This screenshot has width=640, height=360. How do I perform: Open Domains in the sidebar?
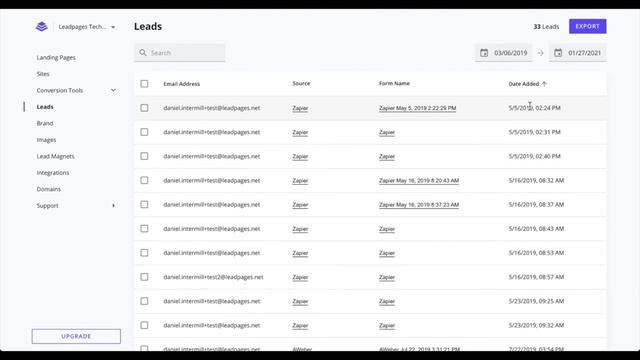coord(49,189)
